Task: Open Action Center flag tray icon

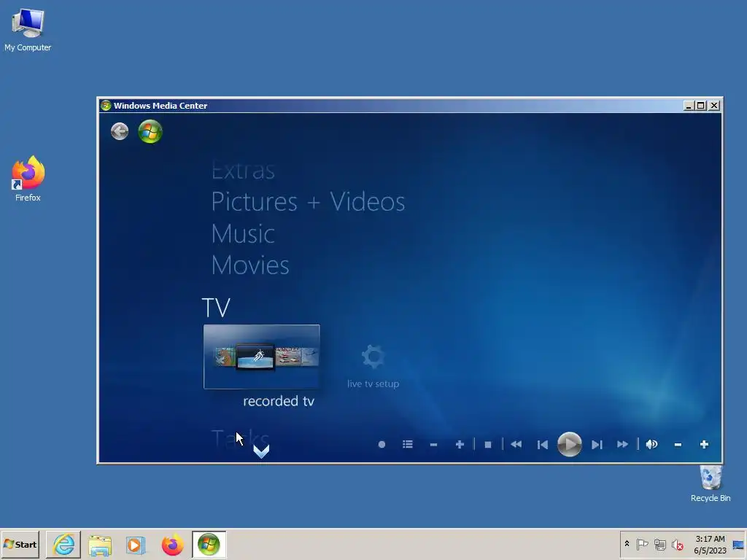Action: [642, 544]
